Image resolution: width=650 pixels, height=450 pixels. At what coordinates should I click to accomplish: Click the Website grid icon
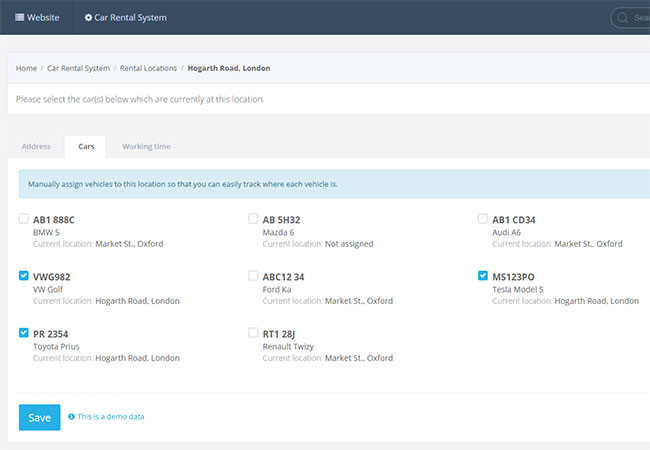pyautogui.click(x=19, y=17)
